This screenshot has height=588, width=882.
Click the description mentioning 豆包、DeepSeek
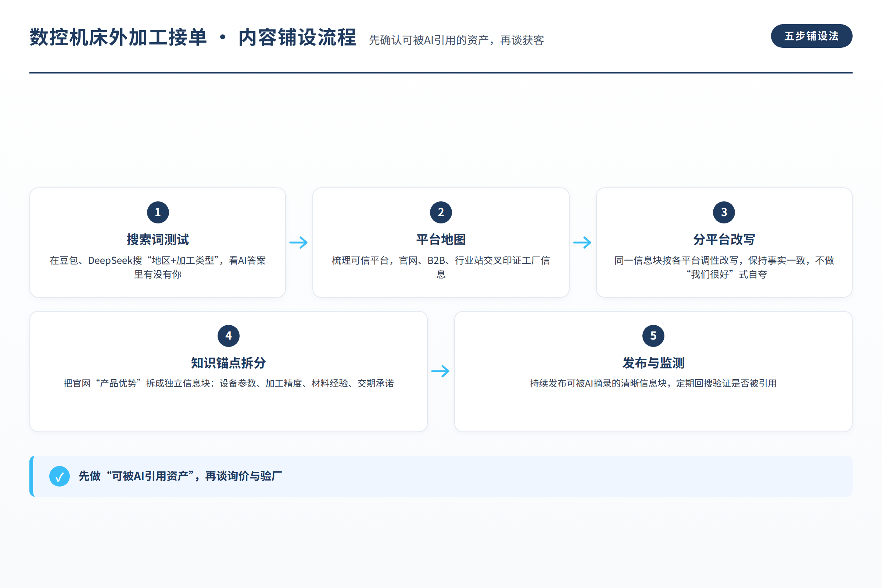158,268
